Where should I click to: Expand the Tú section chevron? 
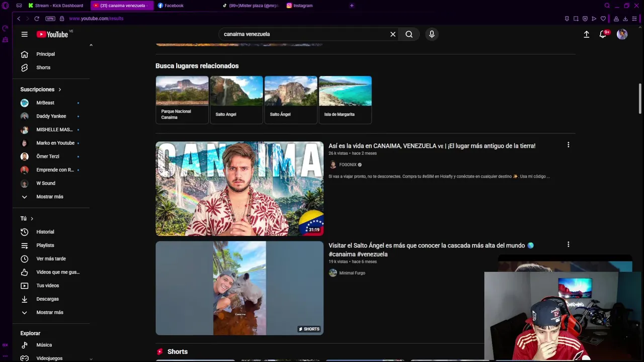coord(32,219)
